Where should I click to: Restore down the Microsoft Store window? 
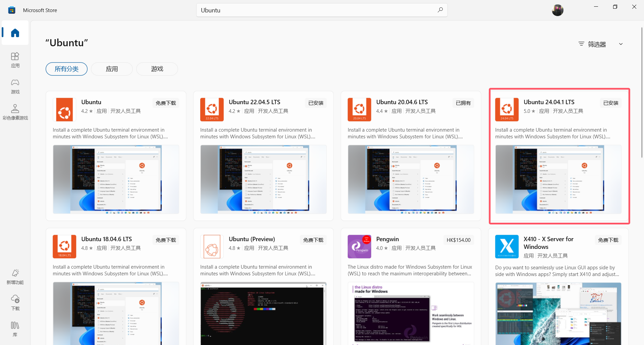[615, 7]
